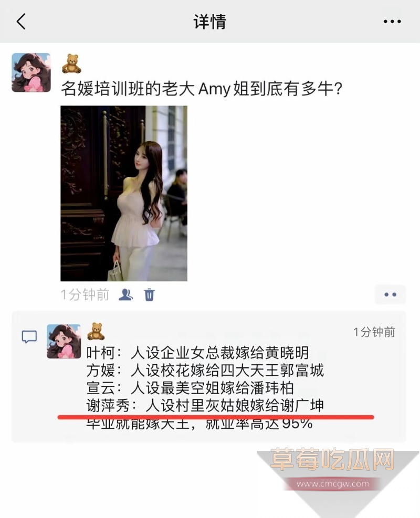420x518 pixels.
Task: Open the commenter's avatar in comments section
Action: click(x=64, y=341)
